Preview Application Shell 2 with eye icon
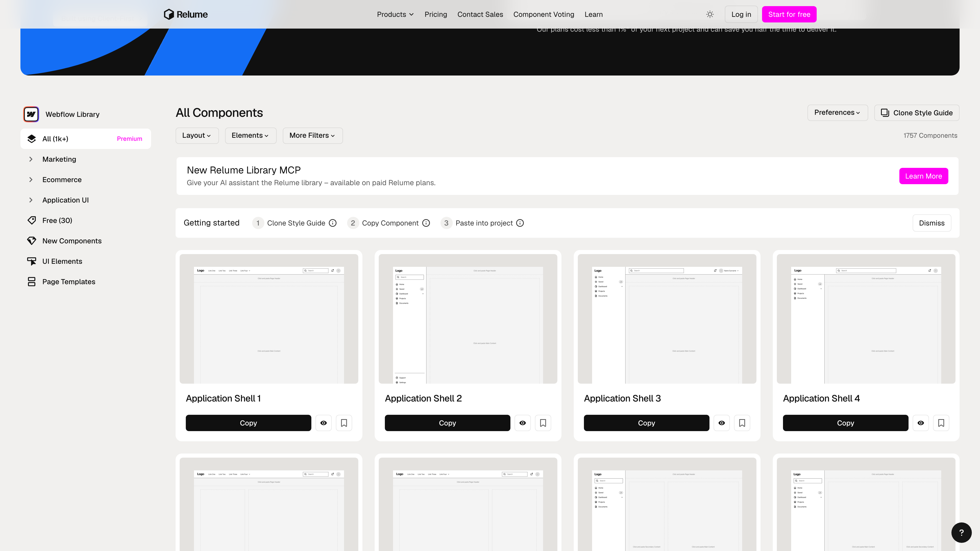The image size is (980, 551). [523, 423]
